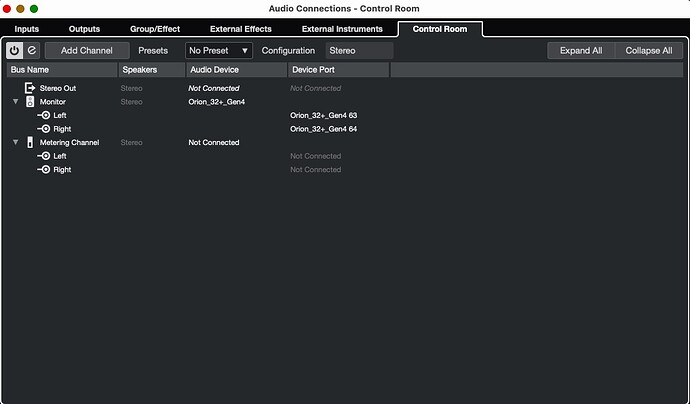Select the Stereo Out bus name
The width and height of the screenshot is (690, 404).
pos(58,88)
